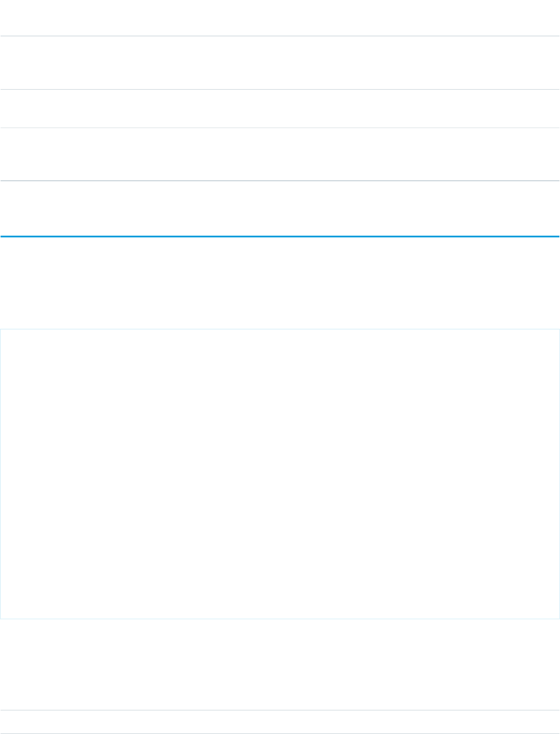Click the blank row between second and third dividers
Viewport: 560px width, 734px height.
tap(280, 109)
